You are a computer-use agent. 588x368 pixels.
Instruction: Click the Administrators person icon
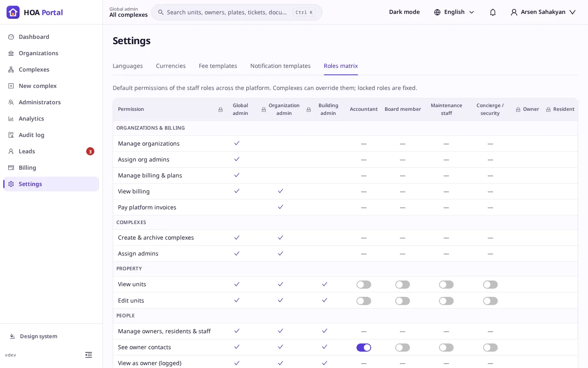point(11,102)
